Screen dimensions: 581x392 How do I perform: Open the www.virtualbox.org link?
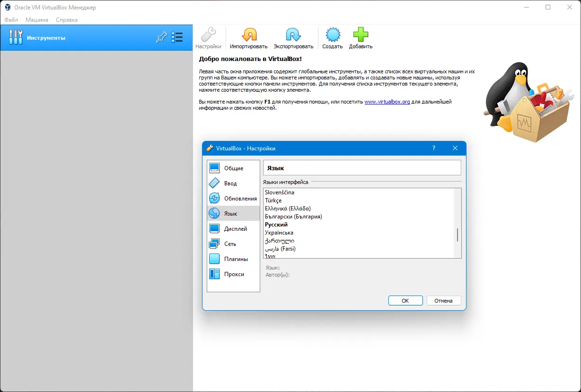point(387,102)
